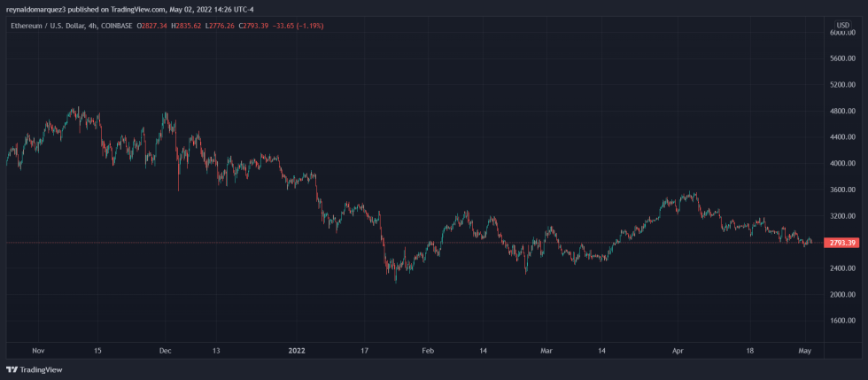Click the Feb label on time axis
Screen dimensions: 868x380
[428, 351]
